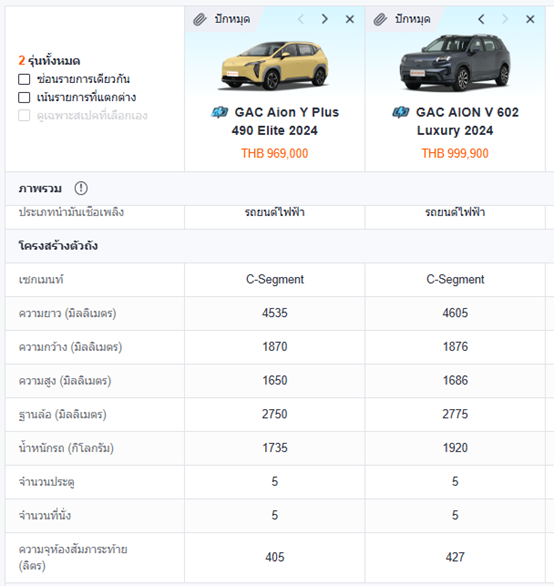554x586 pixels.
Task: Open the GAC Aion Y Plus 490 Elite 2024 title
Action: pos(275,121)
